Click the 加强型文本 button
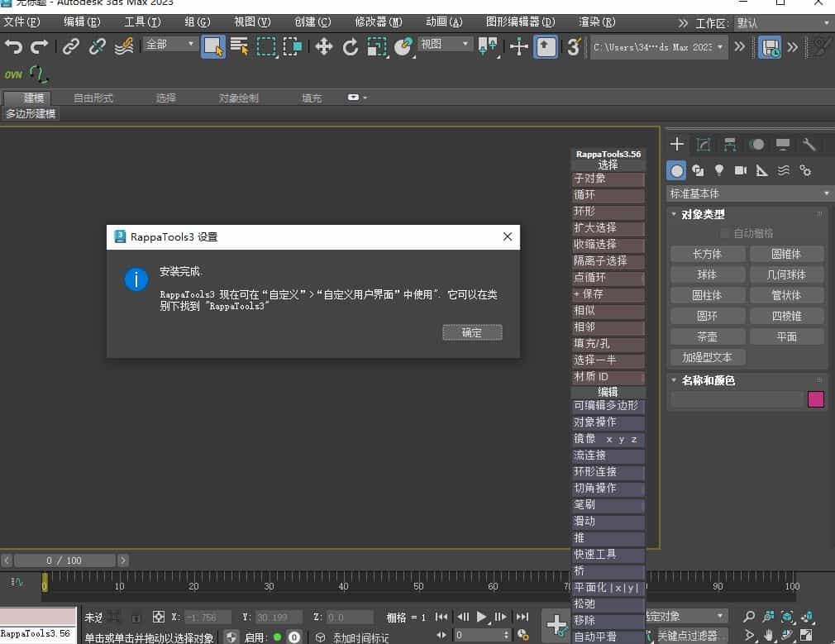 tap(707, 357)
